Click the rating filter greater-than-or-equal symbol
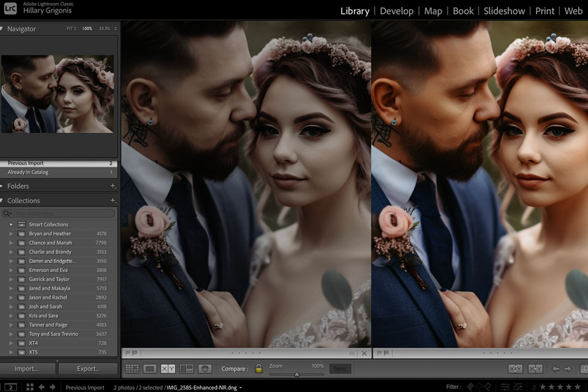This screenshot has width=588, height=392. (x=535, y=386)
